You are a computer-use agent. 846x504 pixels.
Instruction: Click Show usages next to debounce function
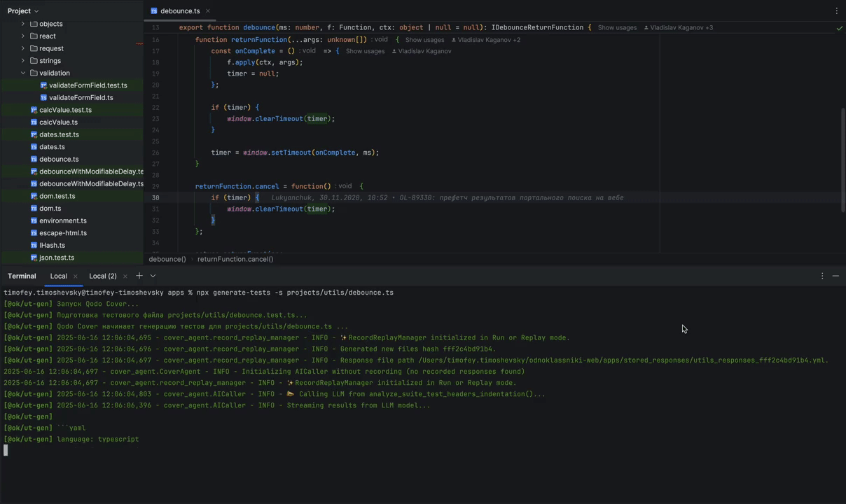617,28
